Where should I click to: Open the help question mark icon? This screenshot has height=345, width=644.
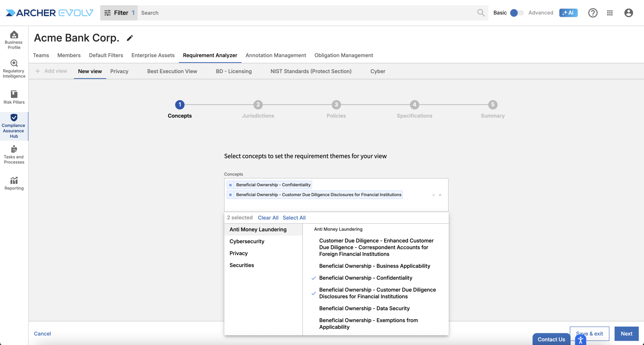[x=592, y=13]
